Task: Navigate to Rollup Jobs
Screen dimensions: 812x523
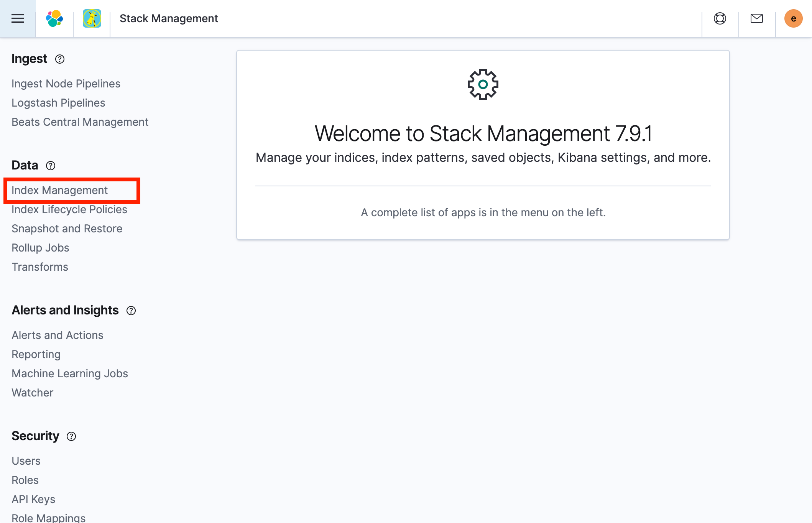Action: tap(41, 248)
